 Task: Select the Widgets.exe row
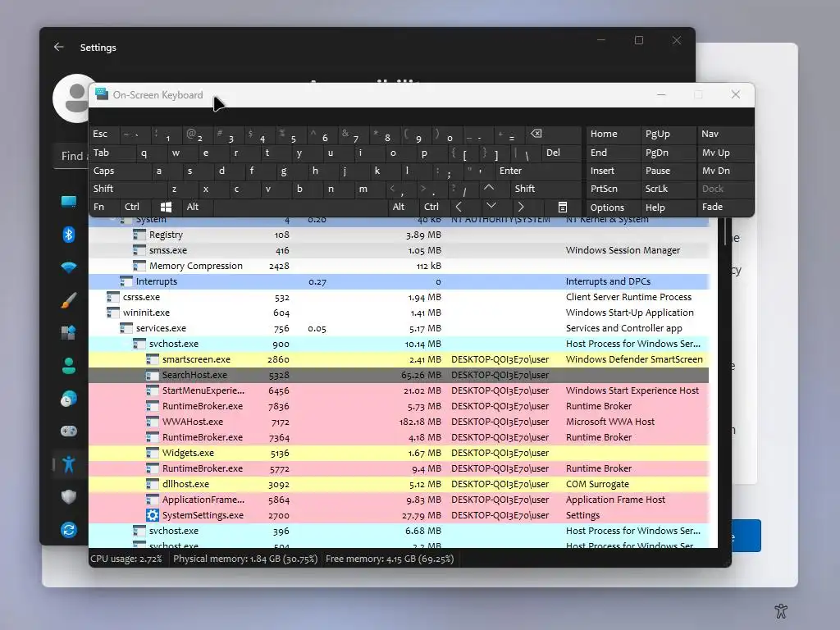399,453
